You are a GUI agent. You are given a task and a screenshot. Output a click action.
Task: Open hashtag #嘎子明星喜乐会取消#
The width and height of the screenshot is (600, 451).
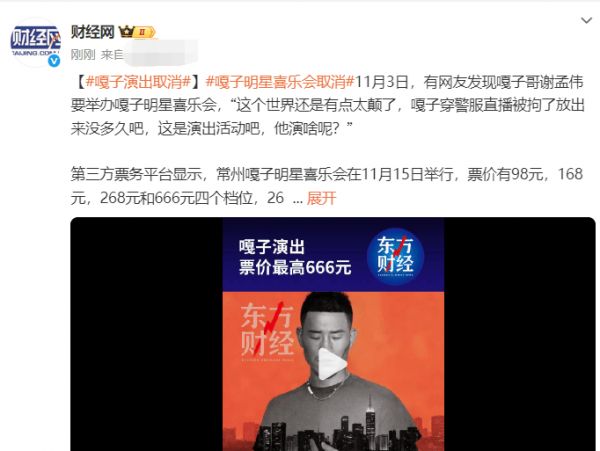click(280, 82)
